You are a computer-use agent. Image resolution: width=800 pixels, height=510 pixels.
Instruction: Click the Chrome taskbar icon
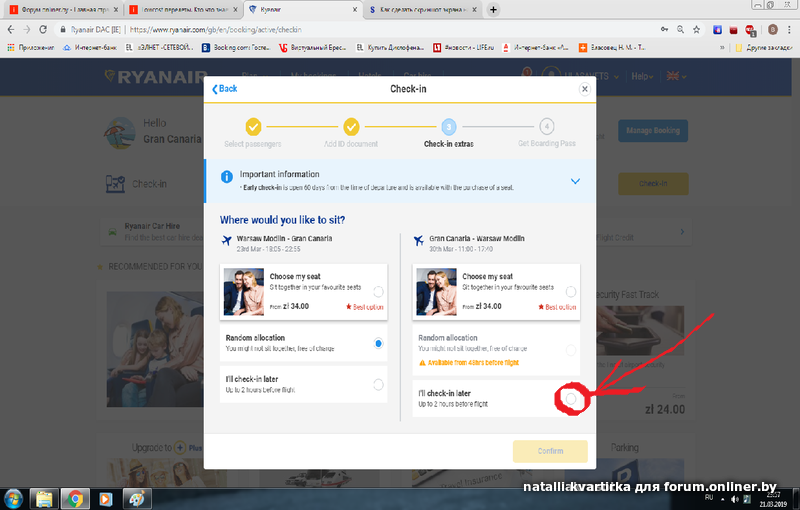click(76, 499)
